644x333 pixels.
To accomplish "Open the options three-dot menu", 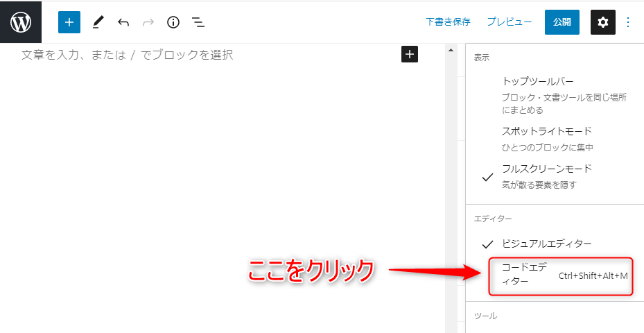I will (628, 22).
